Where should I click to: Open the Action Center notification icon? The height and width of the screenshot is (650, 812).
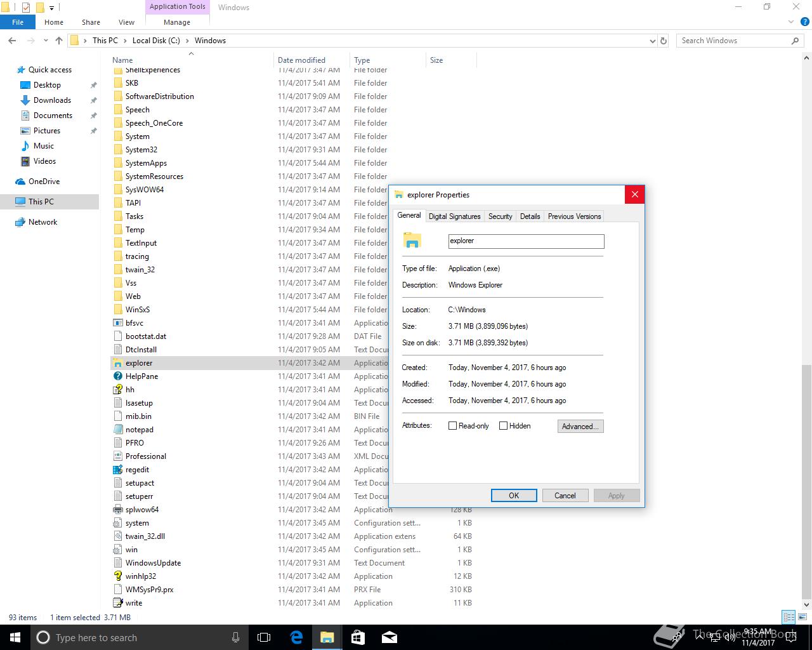click(790, 637)
